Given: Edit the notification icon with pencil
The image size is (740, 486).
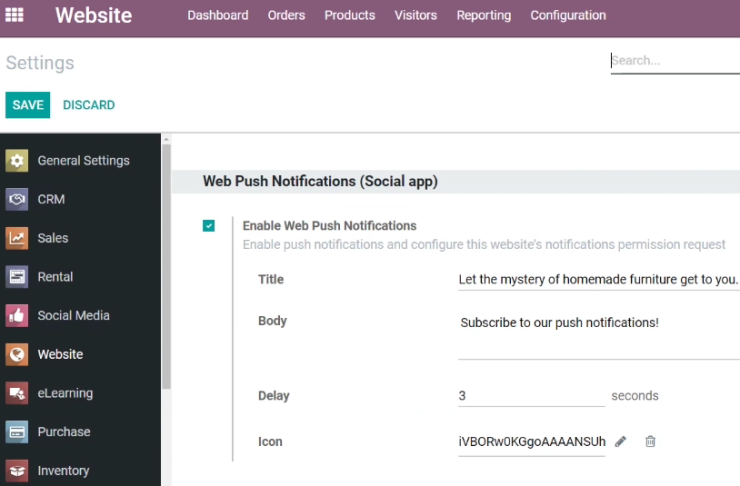Looking at the screenshot, I should 621,442.
